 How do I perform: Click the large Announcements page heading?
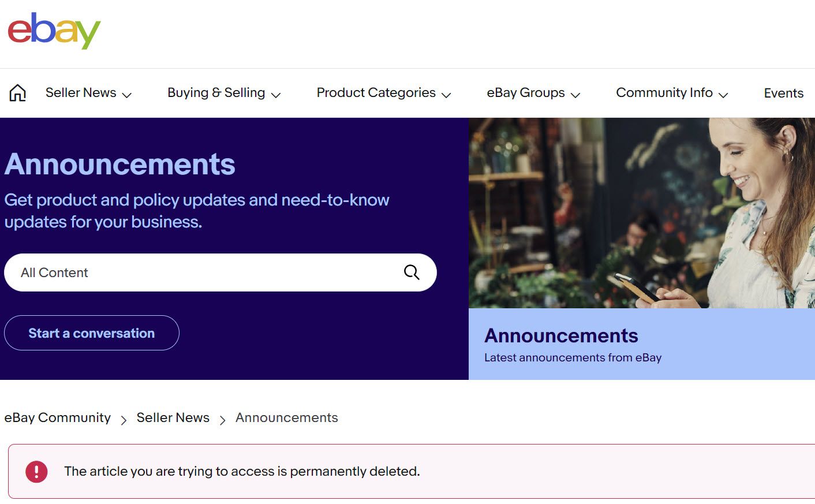pyautogui.click(x=120, y=164)
